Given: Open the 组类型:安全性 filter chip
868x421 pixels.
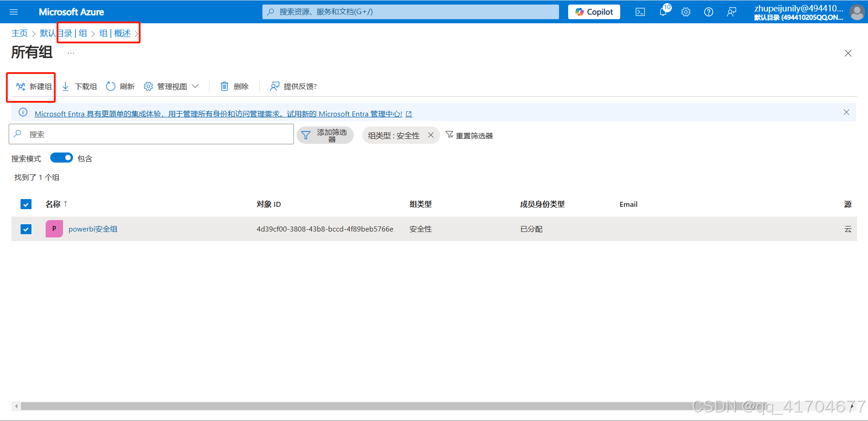Looking at the screenshot, I should point(395,135).
